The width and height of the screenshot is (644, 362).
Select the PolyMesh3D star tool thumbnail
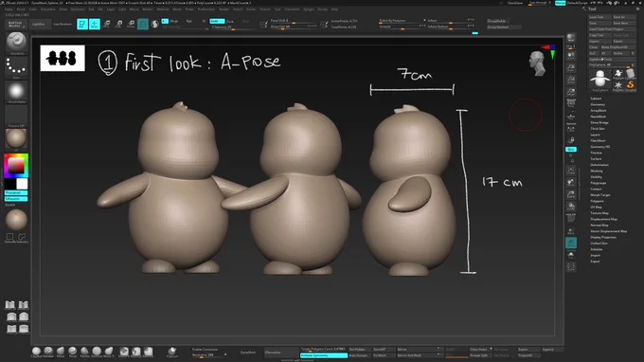[x=618, y=85]
